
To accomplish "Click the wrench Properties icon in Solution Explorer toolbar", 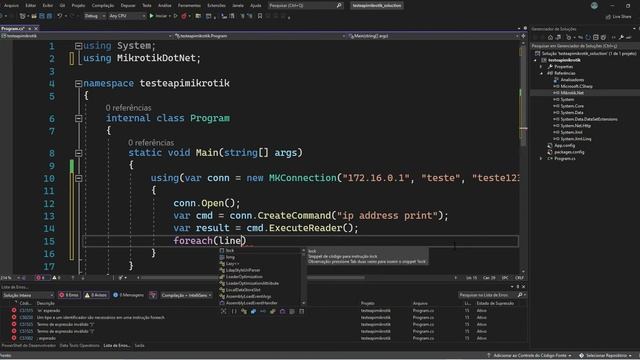I will [621, 37].
